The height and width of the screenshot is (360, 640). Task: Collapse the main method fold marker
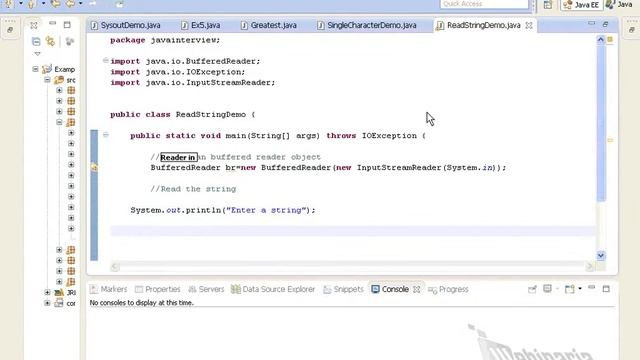(x=106, y=135)
